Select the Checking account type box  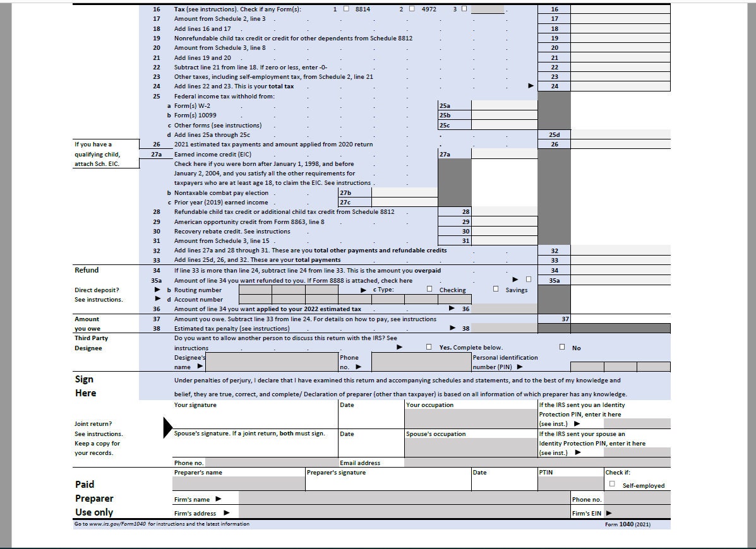coord(428,290)
